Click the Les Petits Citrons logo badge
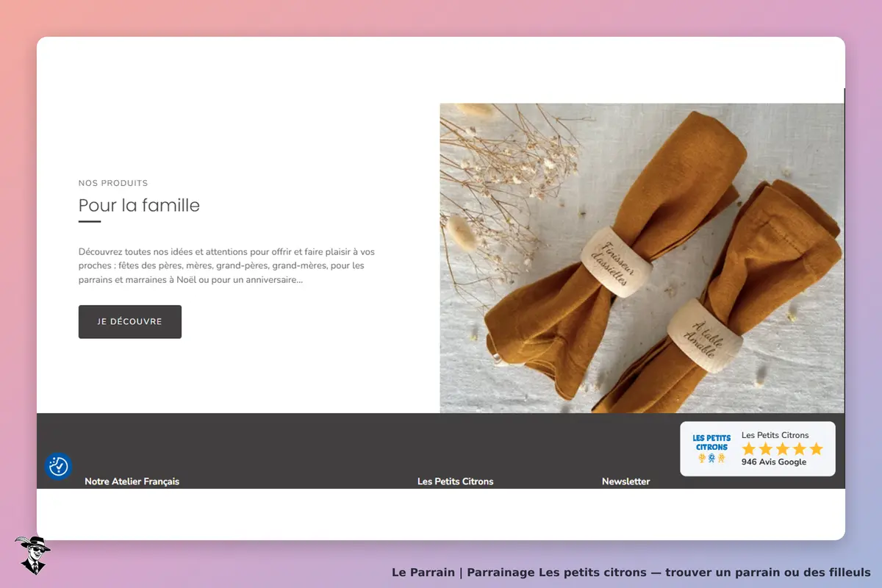The image size is (882, 588). coord(711,448)
